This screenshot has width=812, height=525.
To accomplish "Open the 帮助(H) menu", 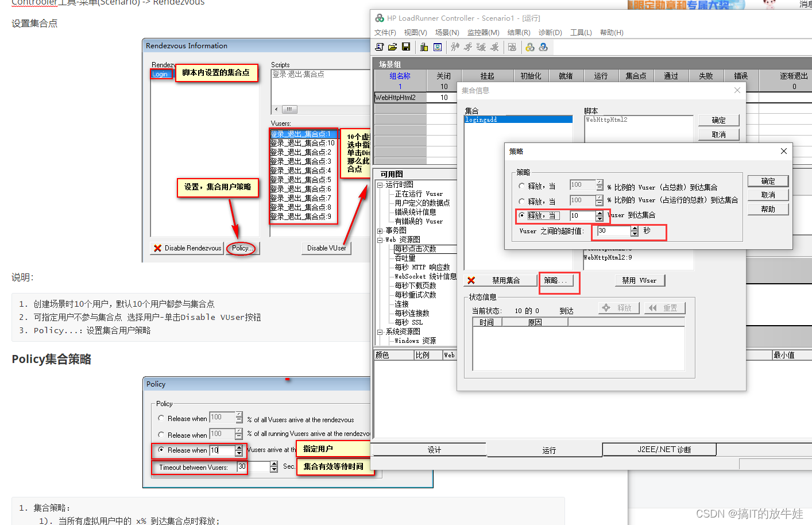I will (612, 33).
